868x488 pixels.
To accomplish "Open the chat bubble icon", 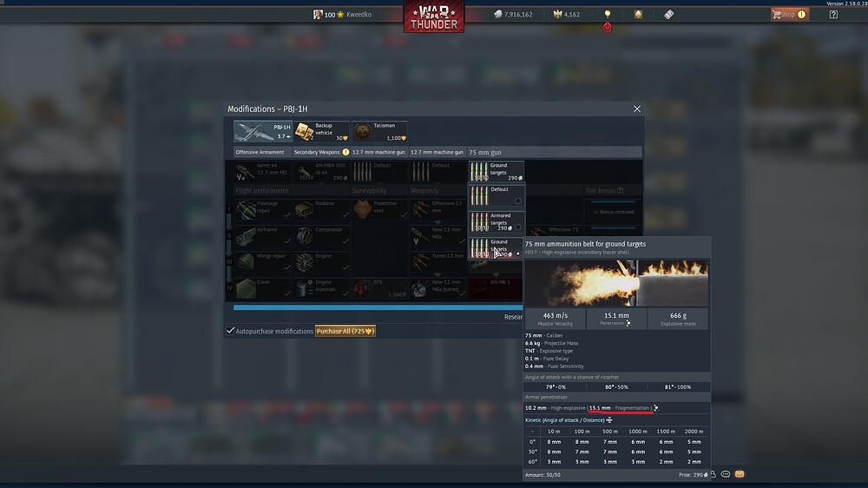I will (725, 474).
